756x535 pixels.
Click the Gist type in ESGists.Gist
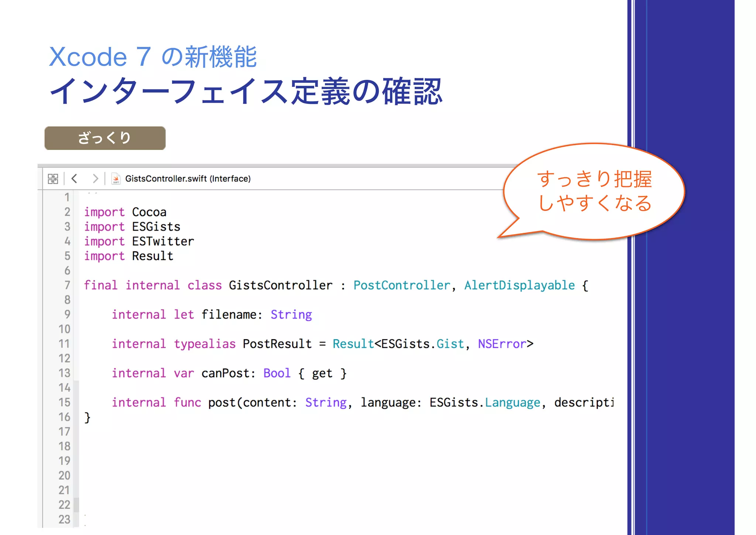point(450,344)
